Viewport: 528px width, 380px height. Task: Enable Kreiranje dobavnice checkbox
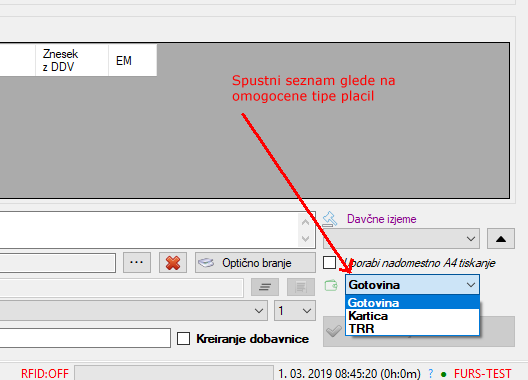pos(184,339)
